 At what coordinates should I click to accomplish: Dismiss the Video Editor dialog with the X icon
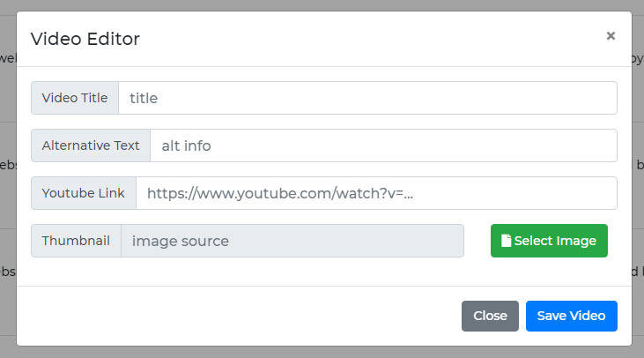[x=611, y=36]
